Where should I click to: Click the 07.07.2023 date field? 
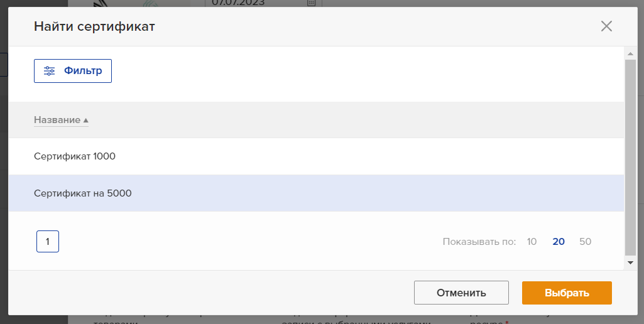(x=263, y=3)
